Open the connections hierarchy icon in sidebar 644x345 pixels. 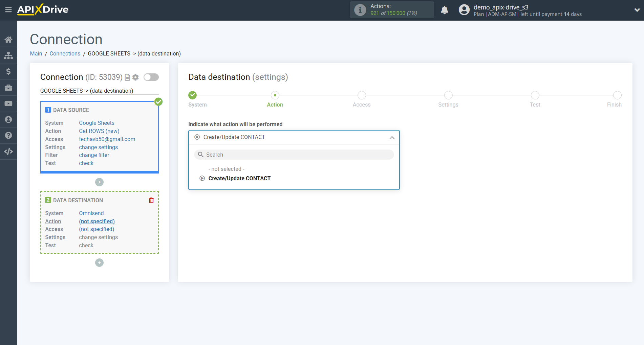click(8, 55)
